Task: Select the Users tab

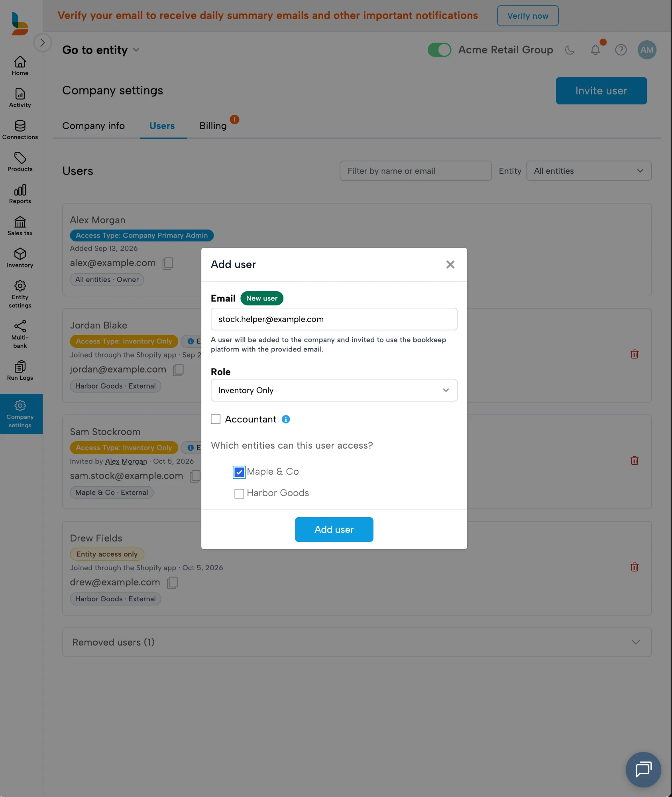Action: point(162,126)
